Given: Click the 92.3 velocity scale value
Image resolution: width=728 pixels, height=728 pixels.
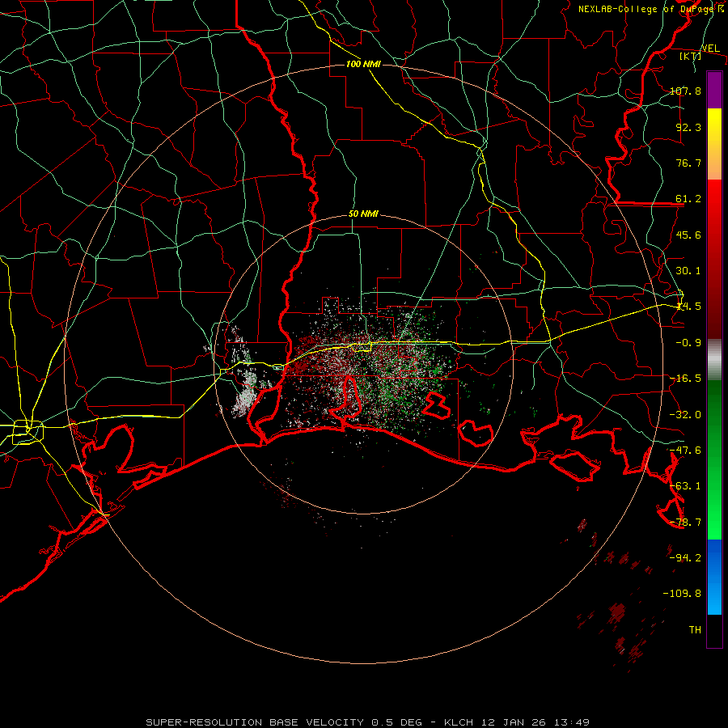Looking at the screenshot, I should click(x=688, y=127).
